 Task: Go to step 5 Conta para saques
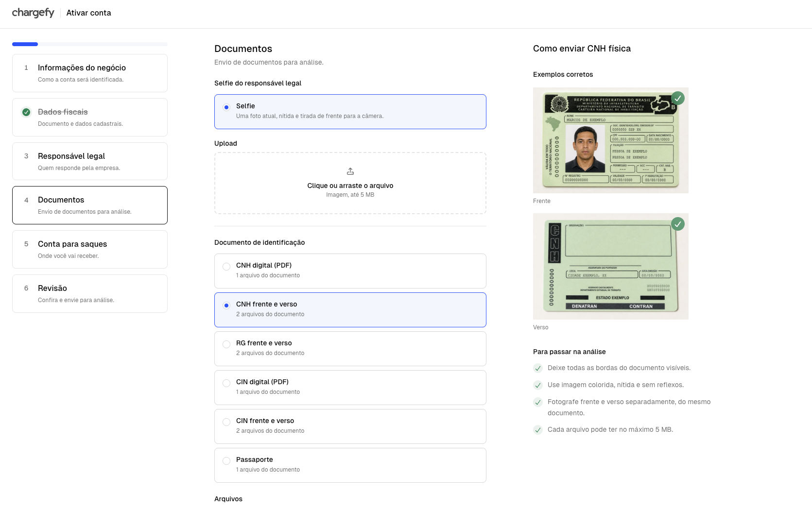point(90,249)
